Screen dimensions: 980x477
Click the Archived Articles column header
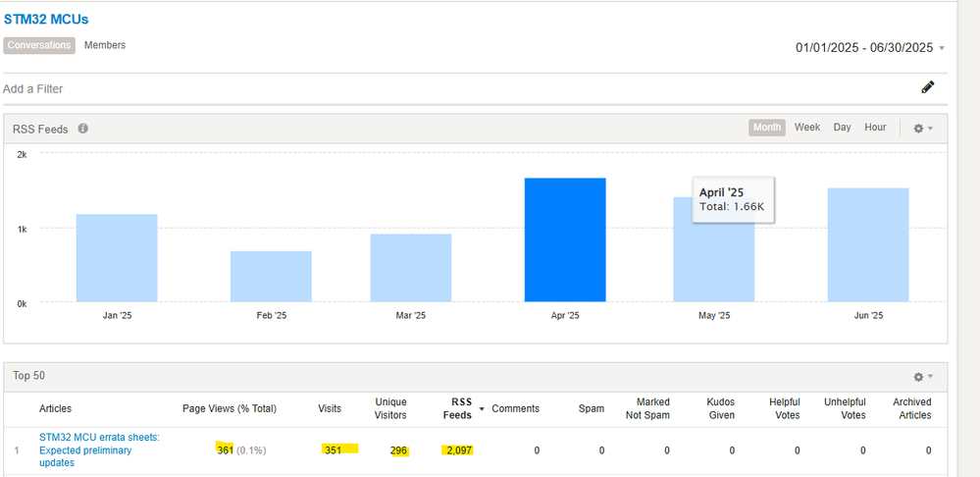coord(912,409)
